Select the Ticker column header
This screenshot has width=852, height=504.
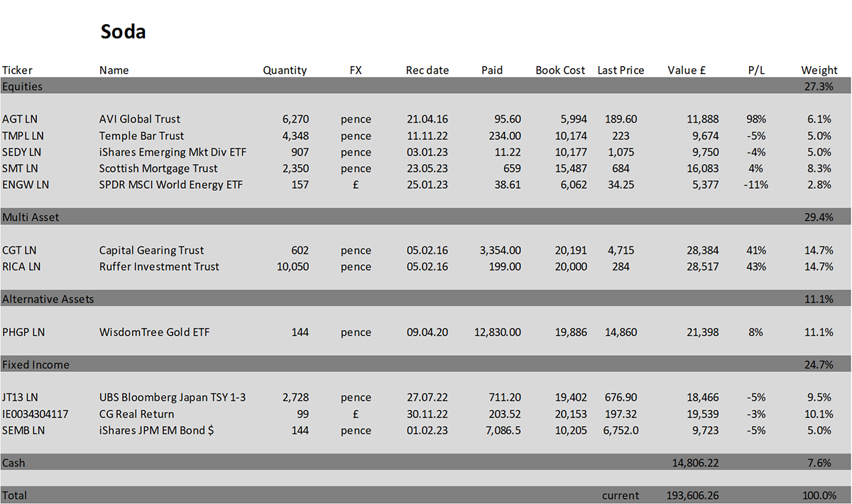tap(18, 70)
